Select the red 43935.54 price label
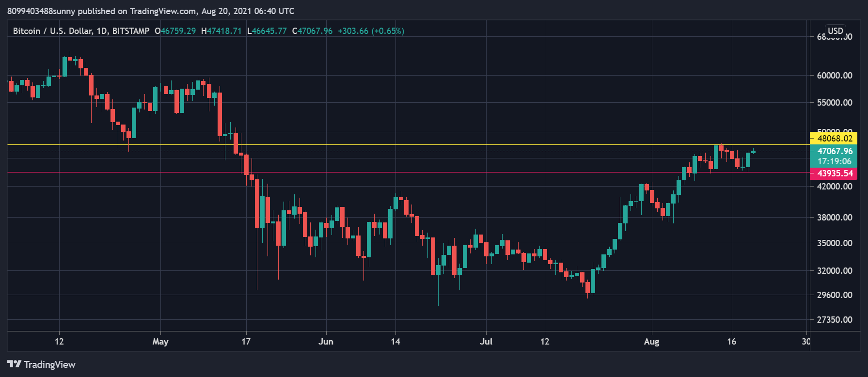This screenshot has width=868, height=377. pos(834,173)
